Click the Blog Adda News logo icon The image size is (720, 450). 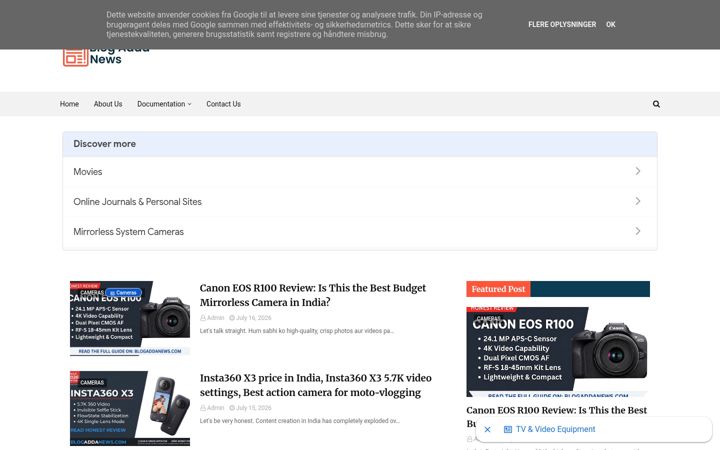[75, 57]
